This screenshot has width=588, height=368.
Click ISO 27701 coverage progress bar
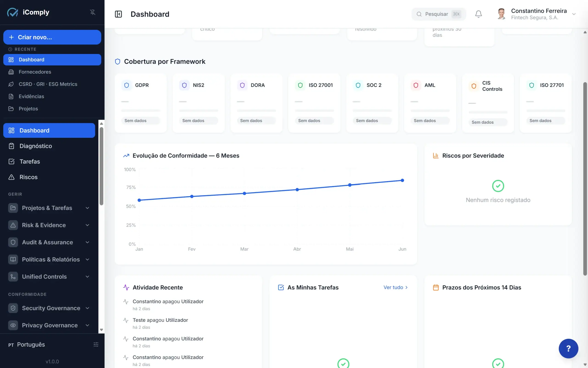point(546,111)
